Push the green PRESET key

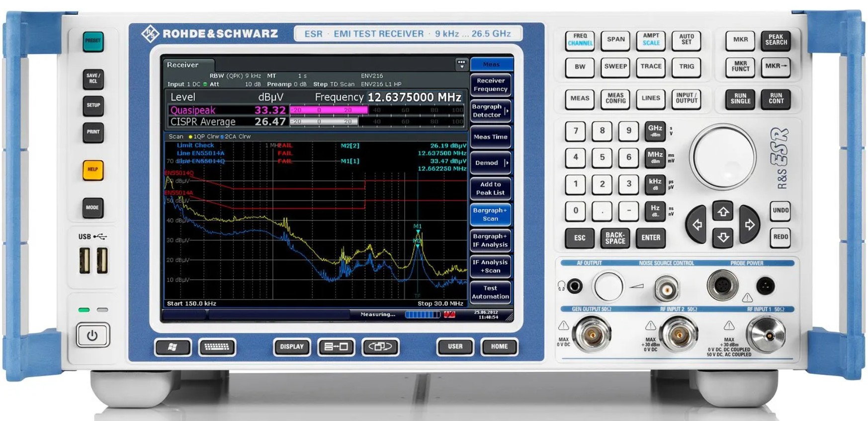coord(93,41)
